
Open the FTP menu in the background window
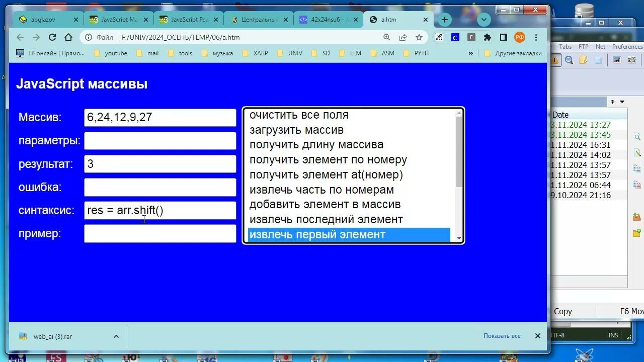click(584, 47)
